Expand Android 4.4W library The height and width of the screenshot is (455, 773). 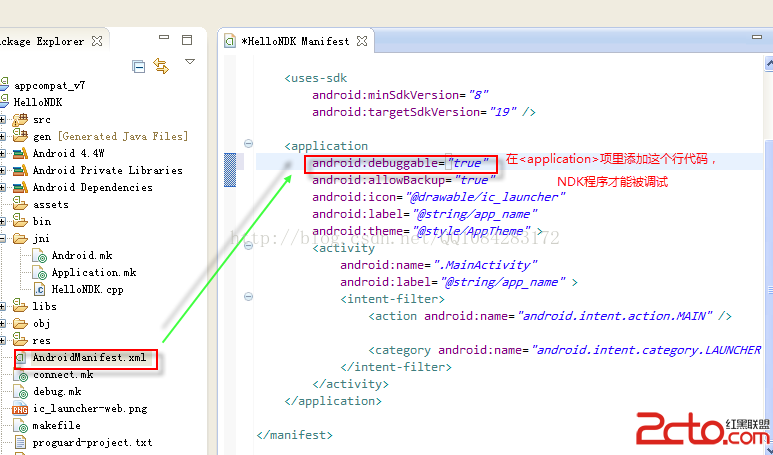click(x=2, y=153)
